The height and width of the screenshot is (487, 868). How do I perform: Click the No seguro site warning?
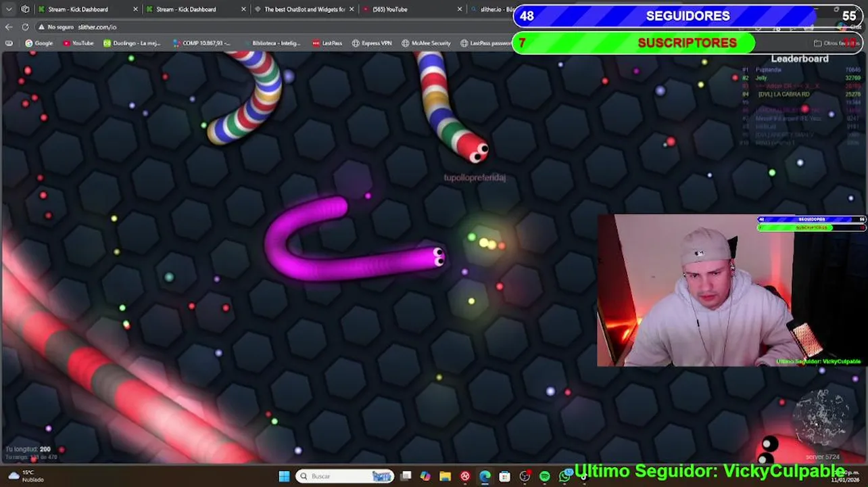[x=55, y=27]
